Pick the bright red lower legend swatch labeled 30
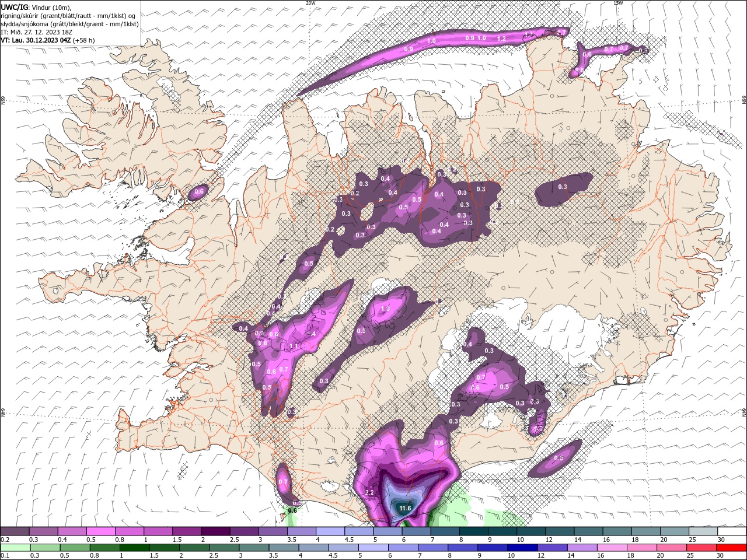The image size is (747, 560). pos(732,548)
